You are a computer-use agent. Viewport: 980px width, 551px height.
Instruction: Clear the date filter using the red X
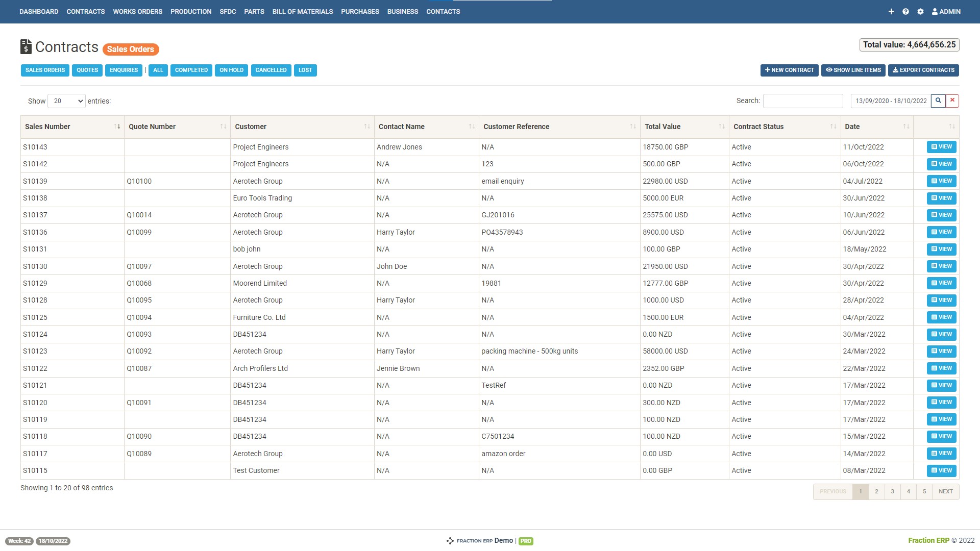point(952,101)
